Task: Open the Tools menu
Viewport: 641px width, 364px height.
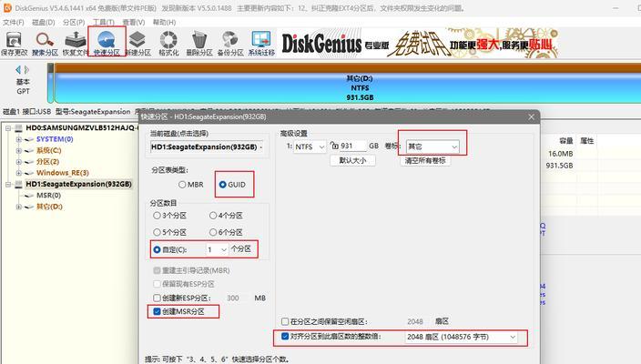Action: tap(104, 22)
